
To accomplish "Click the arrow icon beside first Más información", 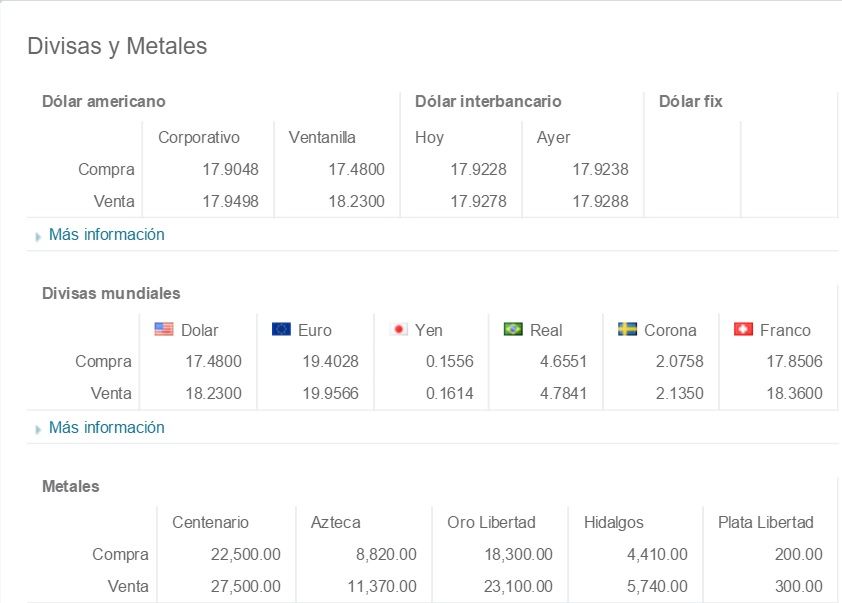I will tap(37, 235).
